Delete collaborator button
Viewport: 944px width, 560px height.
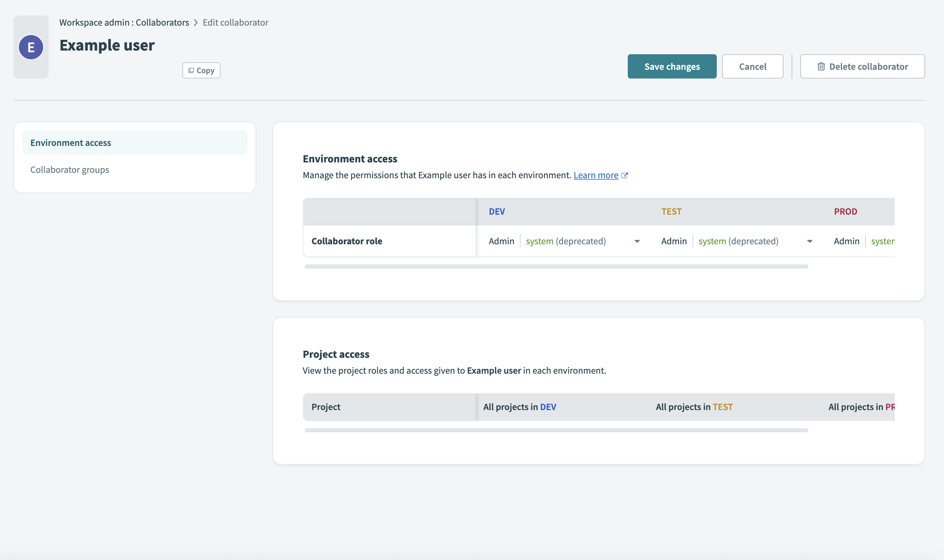862,66
